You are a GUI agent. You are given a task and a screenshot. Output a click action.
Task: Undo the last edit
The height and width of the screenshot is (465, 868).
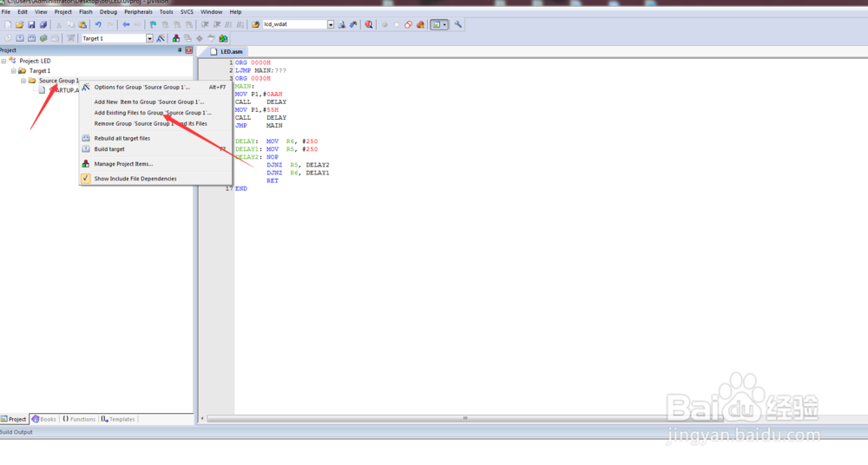click(x=98, y=24)
